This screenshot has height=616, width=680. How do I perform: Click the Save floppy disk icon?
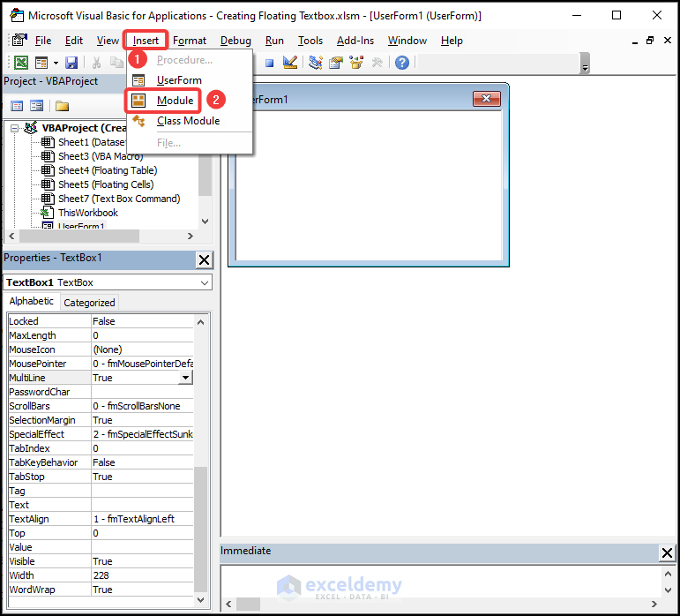click(x=71, y=63)
